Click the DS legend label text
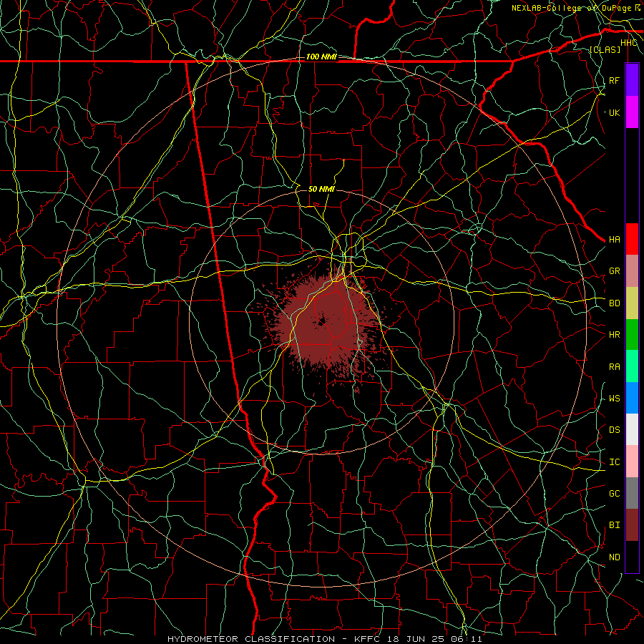The image size is (644, 644). (x=614, y=430)
